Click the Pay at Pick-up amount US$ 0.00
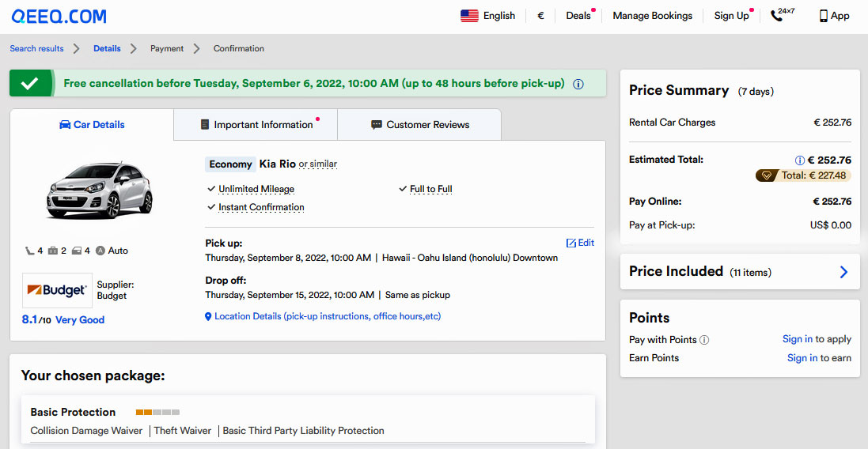 [x=830, y=225]
